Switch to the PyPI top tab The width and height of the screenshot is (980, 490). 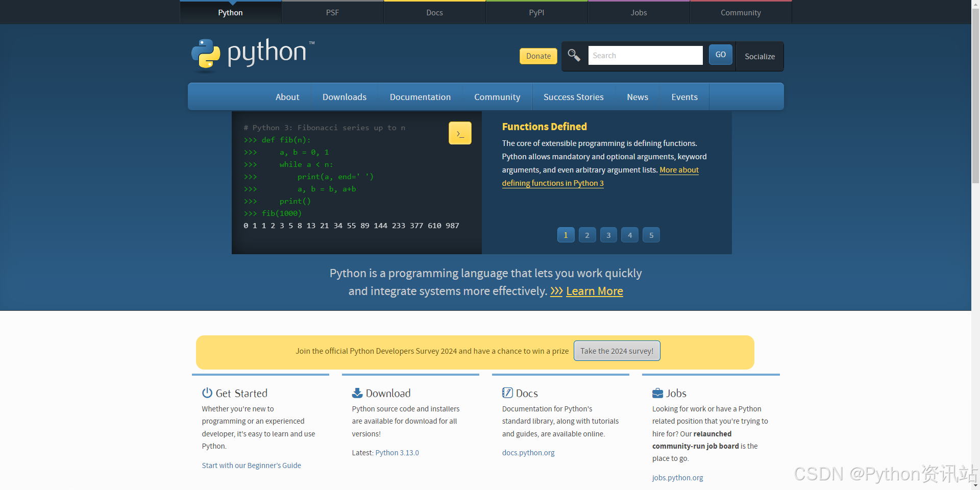536,12
